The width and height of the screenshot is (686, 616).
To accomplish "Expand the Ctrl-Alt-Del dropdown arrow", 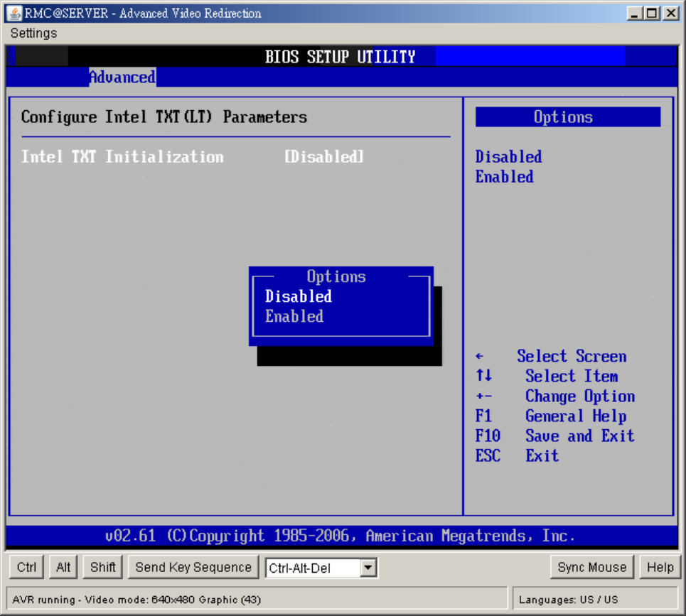I will (368, 568).
